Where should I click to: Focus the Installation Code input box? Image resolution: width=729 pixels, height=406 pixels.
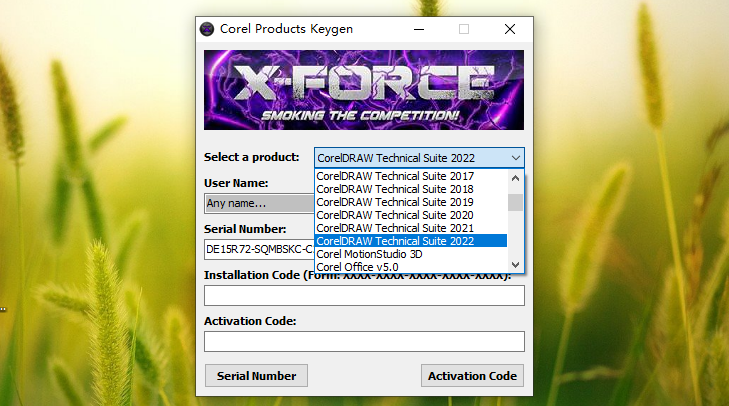pyautogui.click(x=364, y=296)
